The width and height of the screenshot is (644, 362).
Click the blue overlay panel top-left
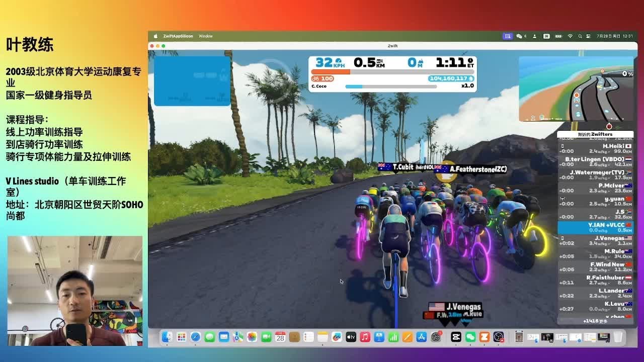tap(192, 81)
